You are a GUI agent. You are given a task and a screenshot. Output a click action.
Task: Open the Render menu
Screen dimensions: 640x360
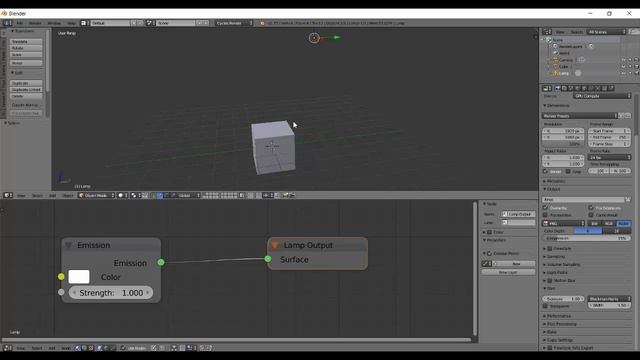click(35, 23)
